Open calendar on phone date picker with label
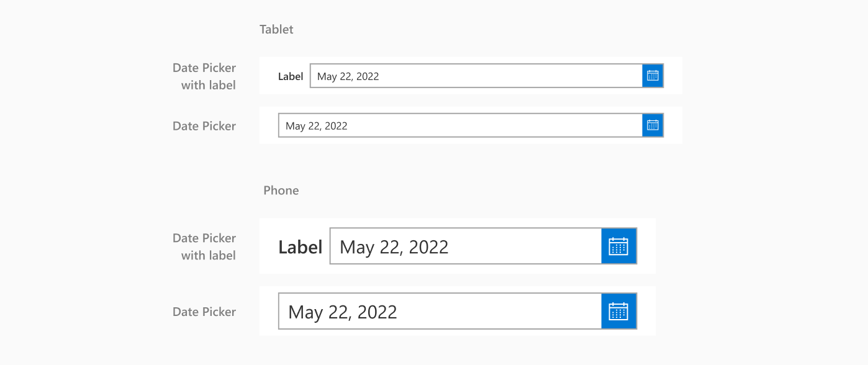Screen dimensions: 868x365 pyautogui.click(x=618, y=246)
